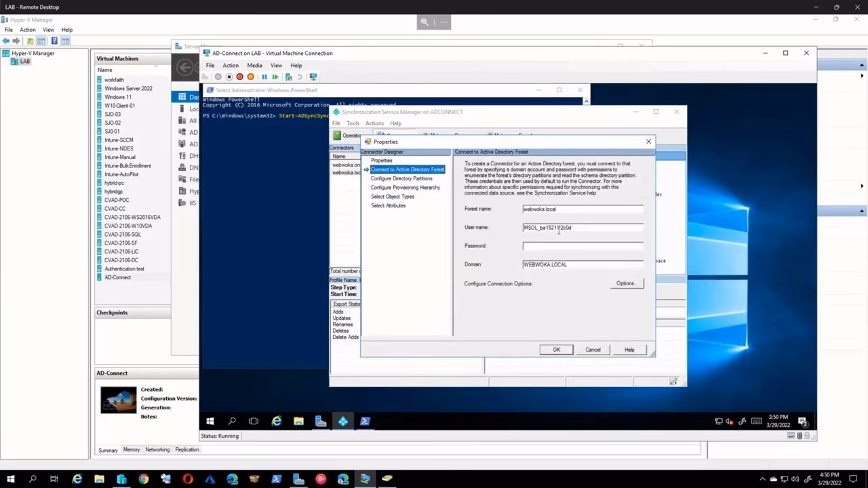Select Properties in Connector Designer list
868x488 pixels.
381,161
